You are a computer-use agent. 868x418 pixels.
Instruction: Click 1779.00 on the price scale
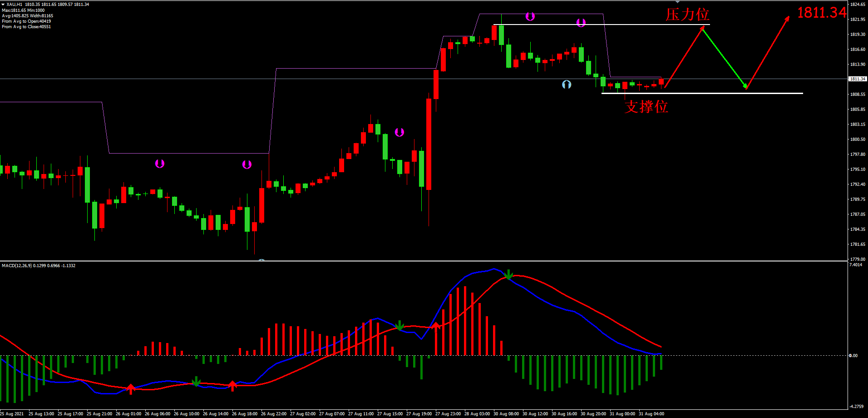coord(858,259)
